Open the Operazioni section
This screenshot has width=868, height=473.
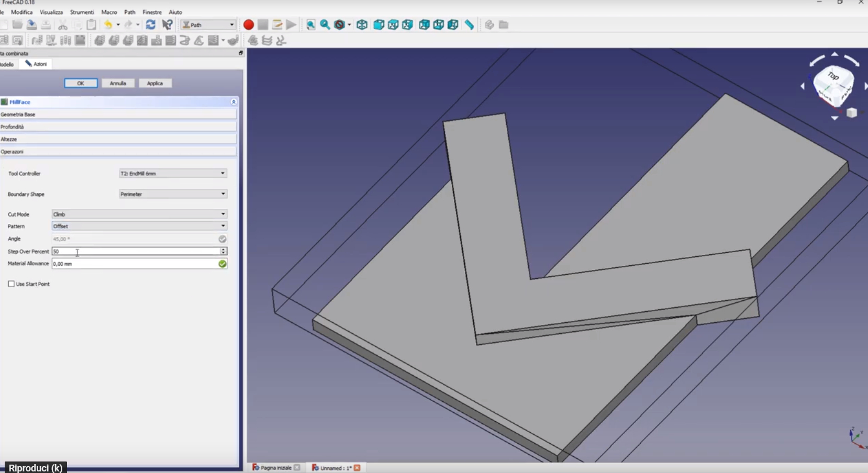(x=118, y=152)
